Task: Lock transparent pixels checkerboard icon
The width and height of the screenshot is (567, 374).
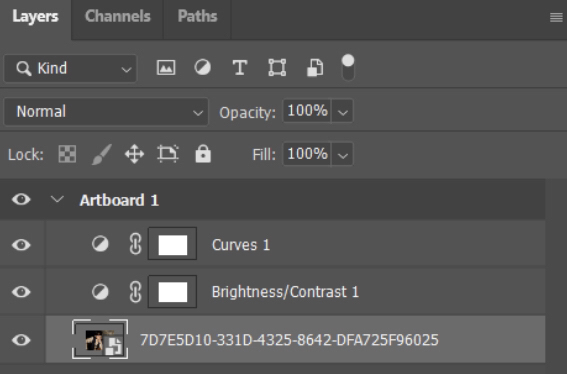Action: click(67, 154)
